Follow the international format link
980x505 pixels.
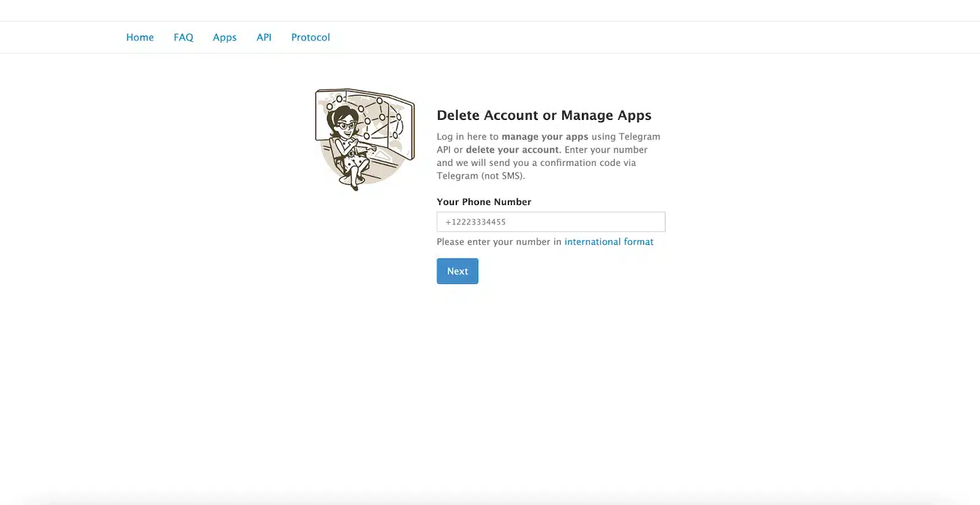[609, 242]
